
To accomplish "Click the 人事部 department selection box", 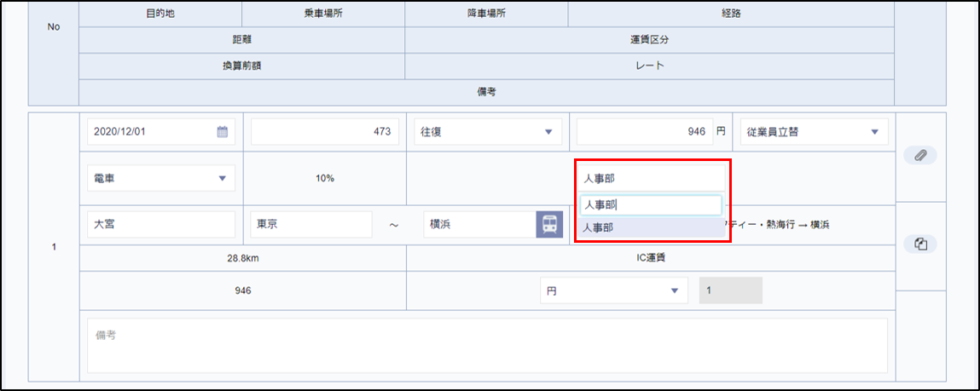I will (652, 179).
